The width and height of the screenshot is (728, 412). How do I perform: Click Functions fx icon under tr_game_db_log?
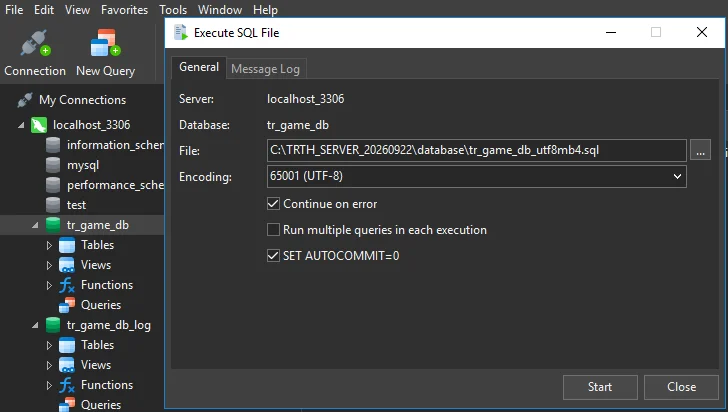[67, 385]
